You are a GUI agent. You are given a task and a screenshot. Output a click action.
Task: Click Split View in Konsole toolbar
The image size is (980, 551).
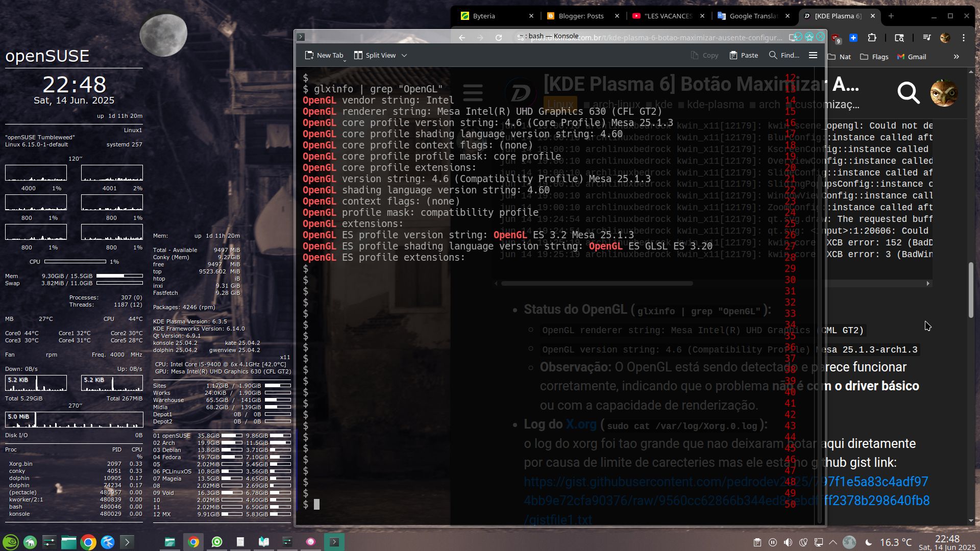tap(375, 55)
